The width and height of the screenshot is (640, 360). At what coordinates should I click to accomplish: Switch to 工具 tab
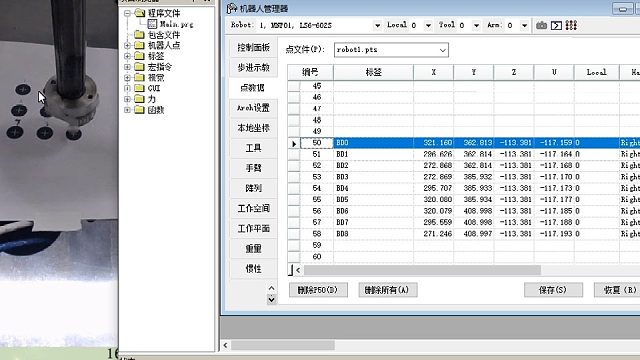pyautogui.click(x=253, y=148)
